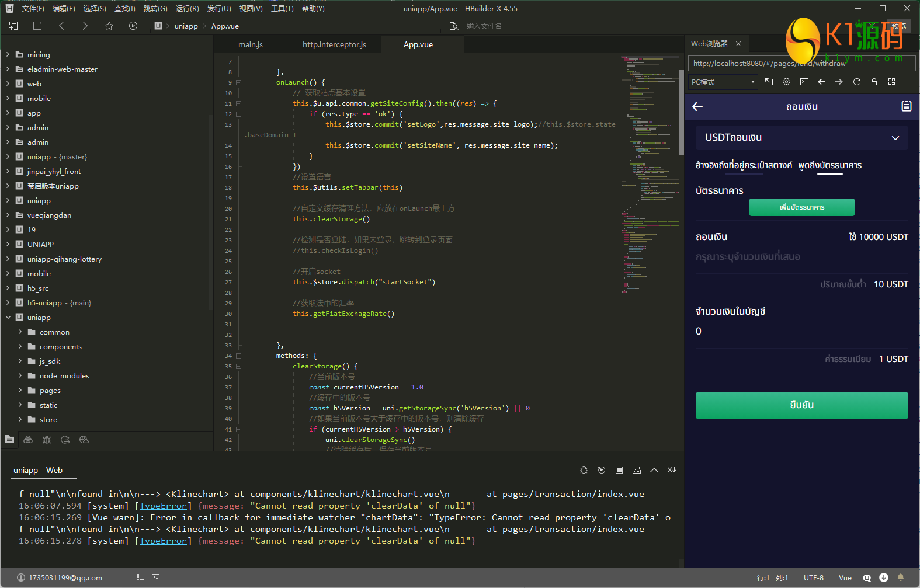Screen dimensions: 920x588
Task: Switch to the http.interceptor.js tab
Action: coord(334,44)
